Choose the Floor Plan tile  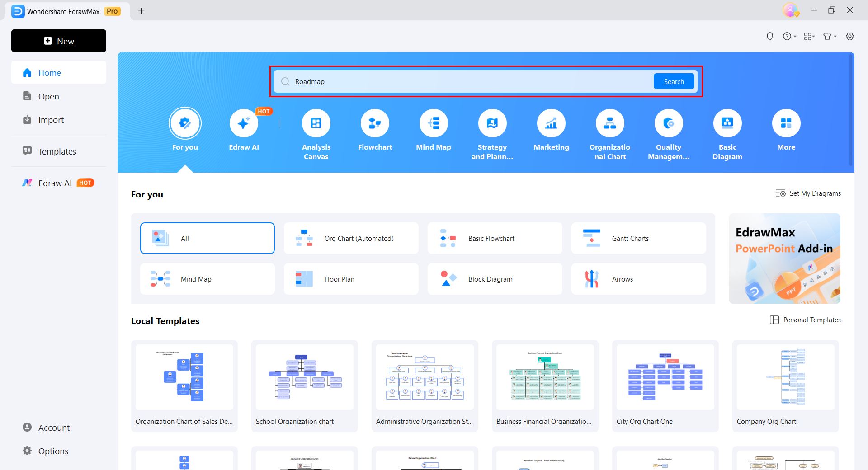[351, 279]
